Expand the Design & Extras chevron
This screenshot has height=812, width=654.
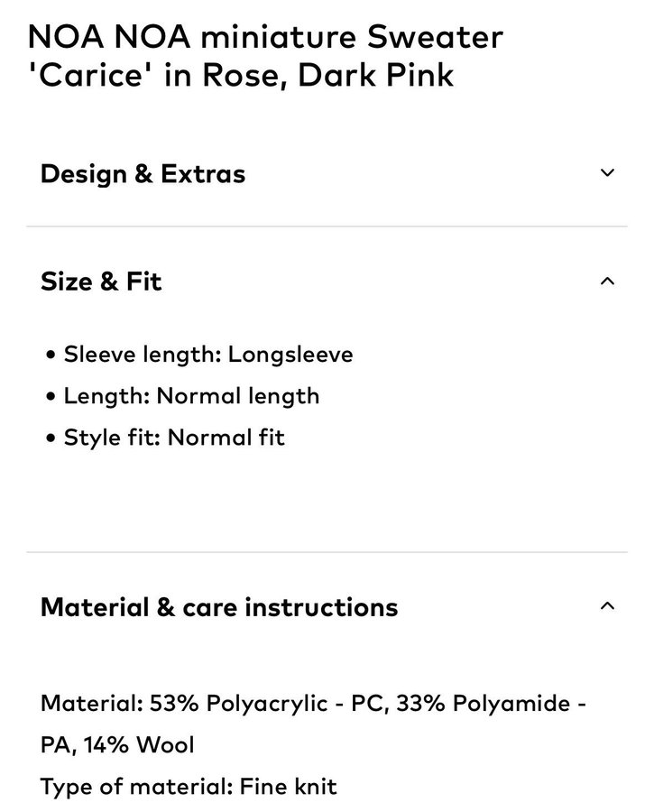coord(607,173)
